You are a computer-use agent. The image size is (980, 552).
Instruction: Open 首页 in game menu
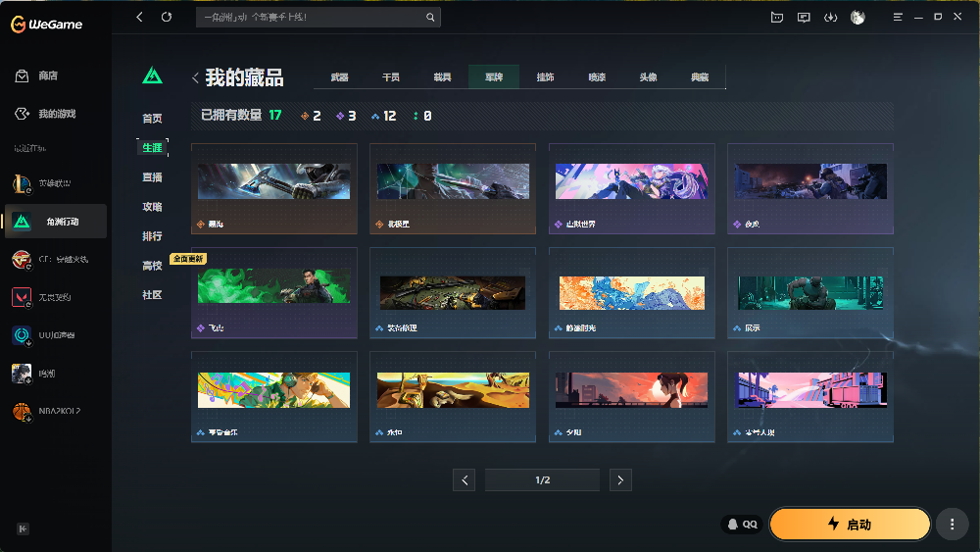[152, 119]
